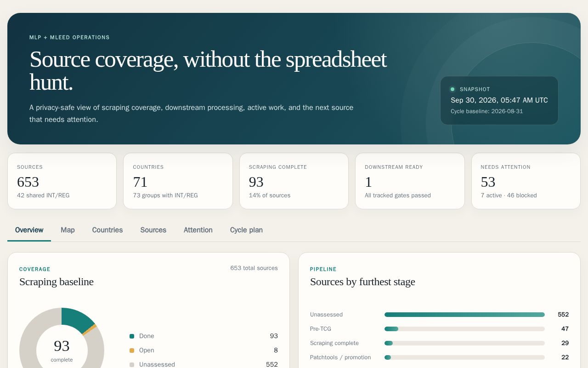588x368 pixels.
Task: Click the 'All tracked gates passed' text
Action: 398,195
